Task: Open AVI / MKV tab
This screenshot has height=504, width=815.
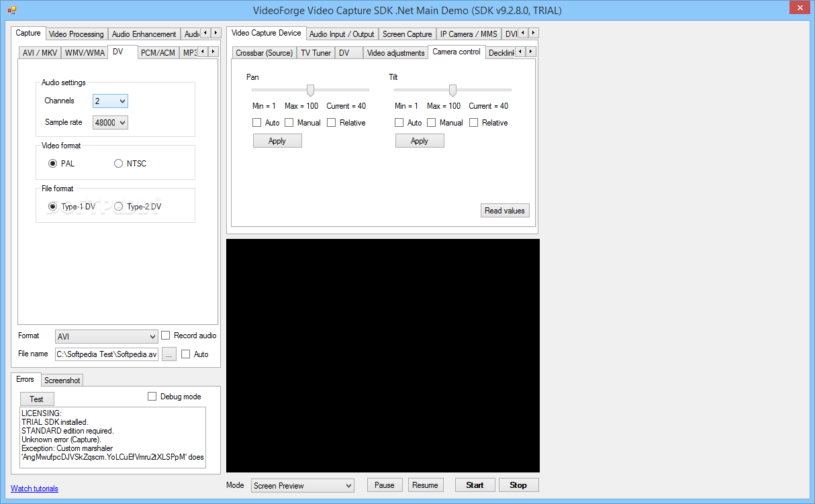Action: (40, 53)
